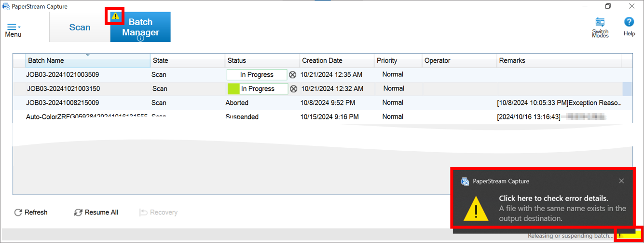Screen dimensions: 644x243
Task: Close the PaperStream Capture notification
Action: [621, 181]
